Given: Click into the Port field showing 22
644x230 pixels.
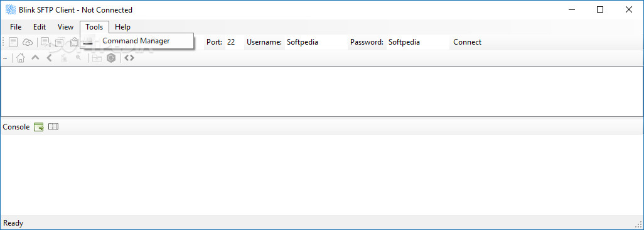Looking at the screenshot, I should pos(235,42).
